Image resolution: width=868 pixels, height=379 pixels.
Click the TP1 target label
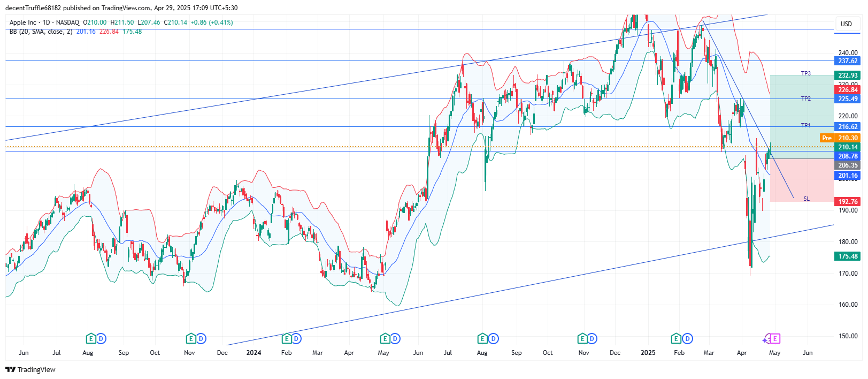805,125
